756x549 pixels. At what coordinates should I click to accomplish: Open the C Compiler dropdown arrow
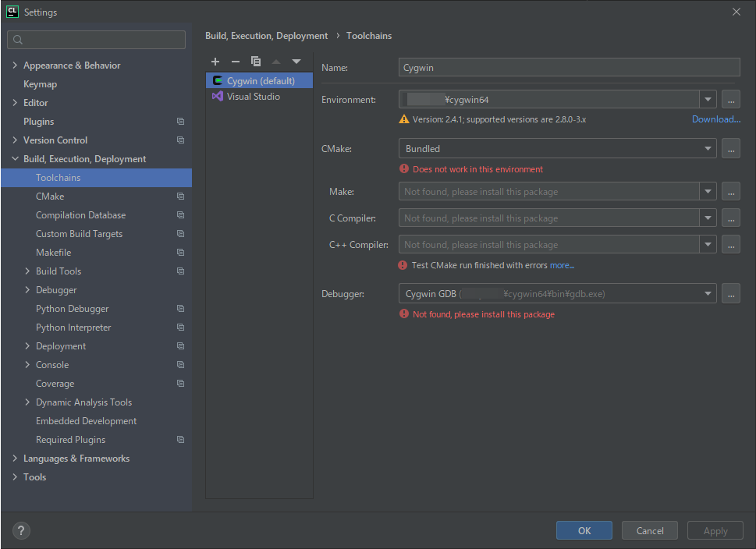tap(708, 218)
